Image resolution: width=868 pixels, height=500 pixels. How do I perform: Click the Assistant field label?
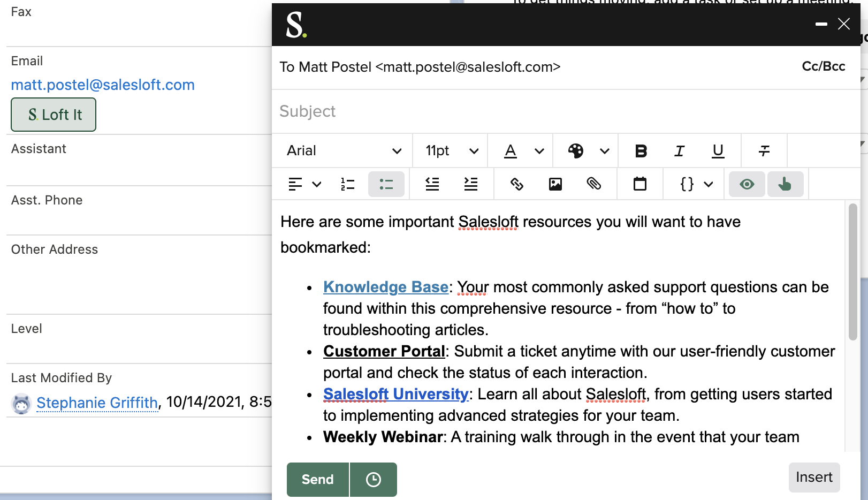point(39,149)
